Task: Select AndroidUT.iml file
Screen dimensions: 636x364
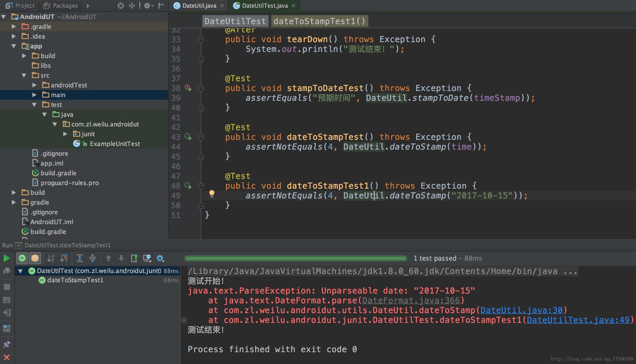Action: (x=51, y=222)
